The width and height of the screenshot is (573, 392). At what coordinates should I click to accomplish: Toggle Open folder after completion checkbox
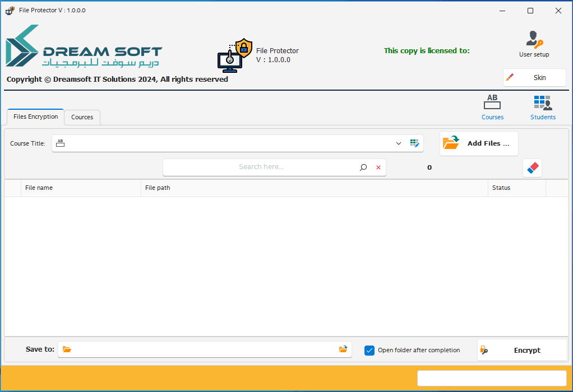click(x=369, y=351)
